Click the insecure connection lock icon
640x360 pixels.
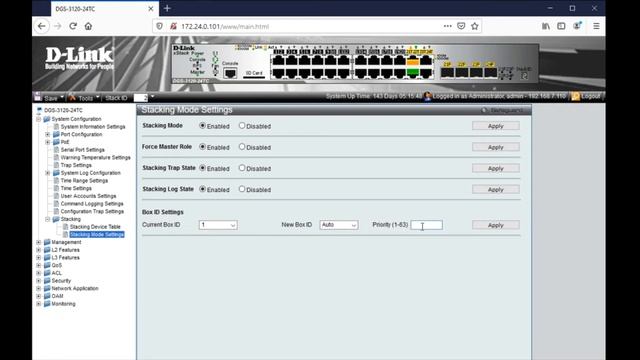173,26
